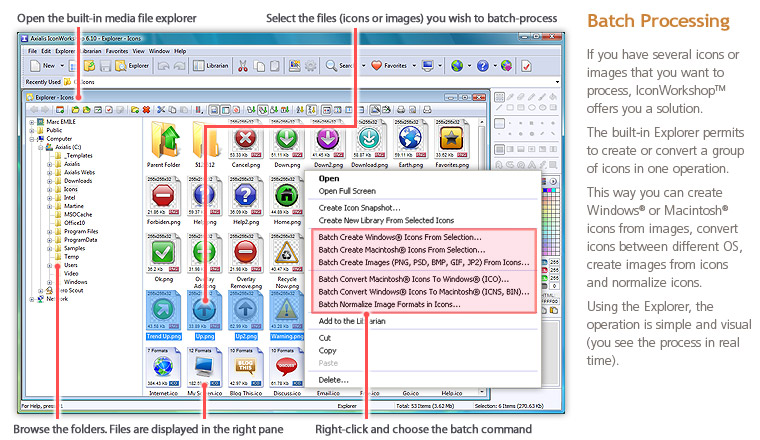Click the 'Total: 53 Items' status text
The image size is (760, 440).
[425, 406]
